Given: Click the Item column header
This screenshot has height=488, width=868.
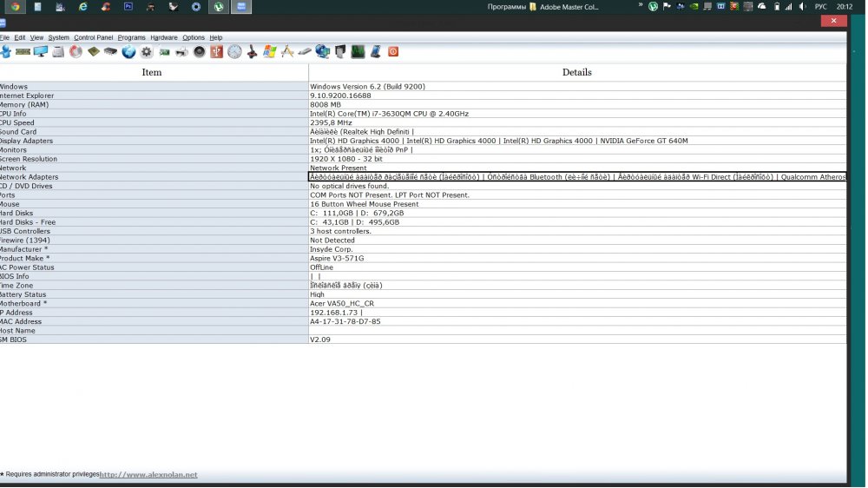Looking at the screenshot, I should [152, 72].
